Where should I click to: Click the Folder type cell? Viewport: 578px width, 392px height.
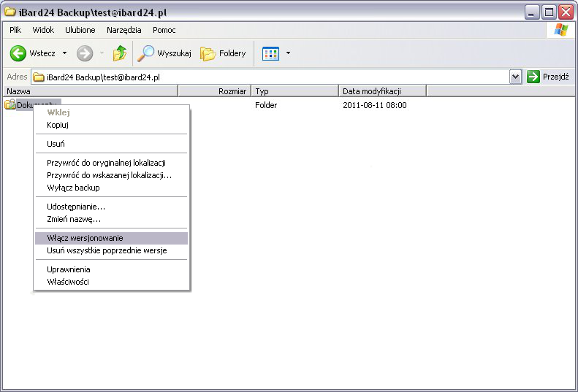[266, 105]
